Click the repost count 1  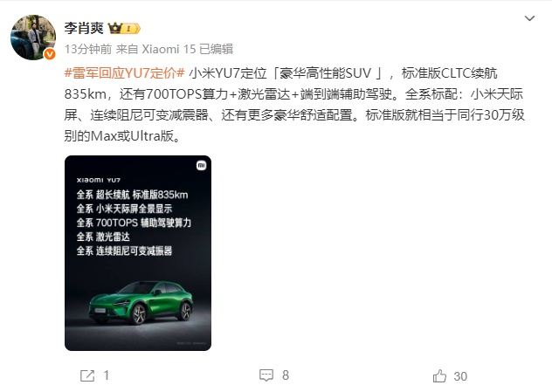106,375
